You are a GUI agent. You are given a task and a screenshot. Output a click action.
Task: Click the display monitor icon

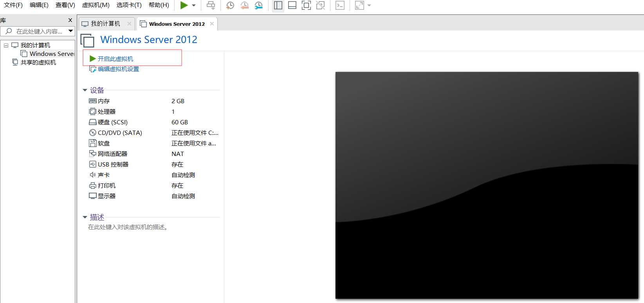[93, 196]
